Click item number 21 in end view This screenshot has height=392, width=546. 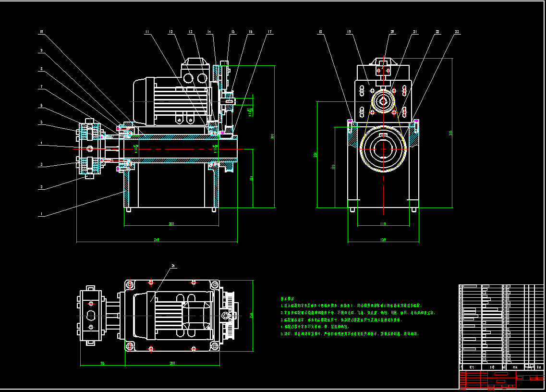coord(415,32)
